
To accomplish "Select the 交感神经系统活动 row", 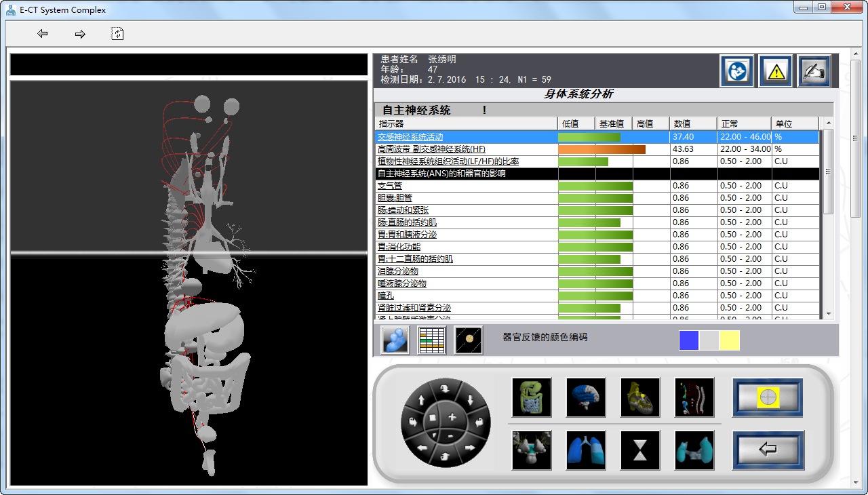I will (597, 137).
